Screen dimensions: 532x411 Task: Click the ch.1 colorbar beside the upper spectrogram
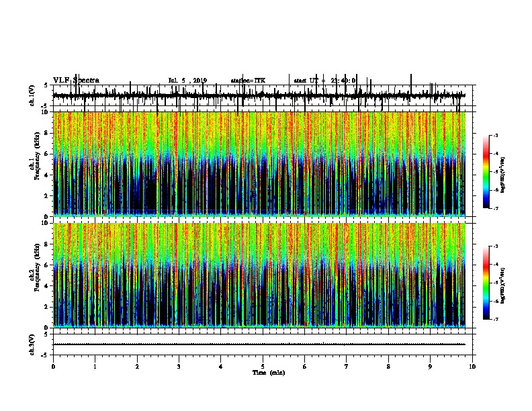486,171
